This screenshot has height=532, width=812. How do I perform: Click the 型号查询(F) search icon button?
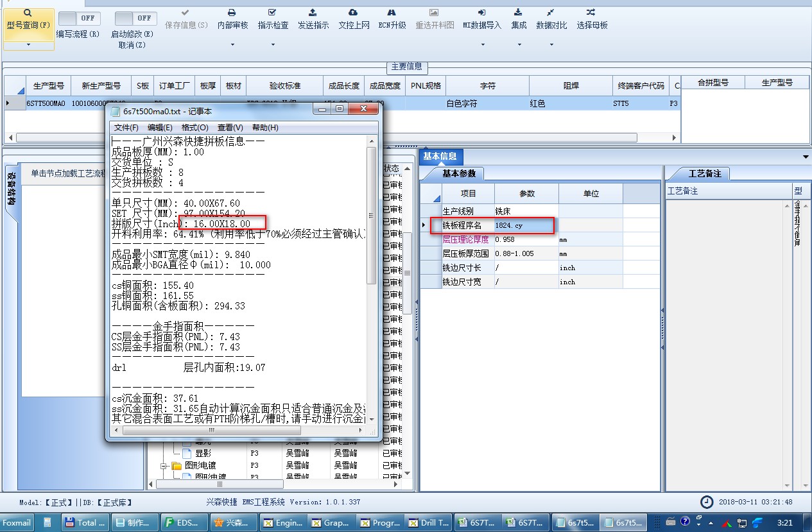point(28,13)
